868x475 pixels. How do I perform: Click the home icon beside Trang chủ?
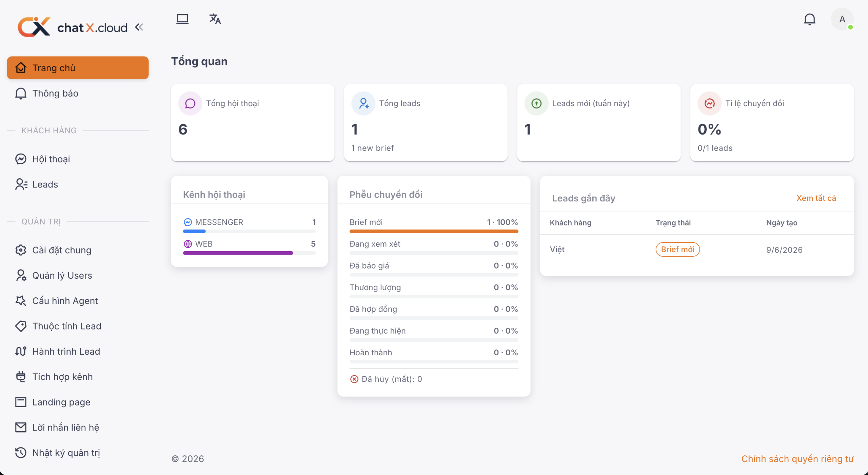pos(21,68)
